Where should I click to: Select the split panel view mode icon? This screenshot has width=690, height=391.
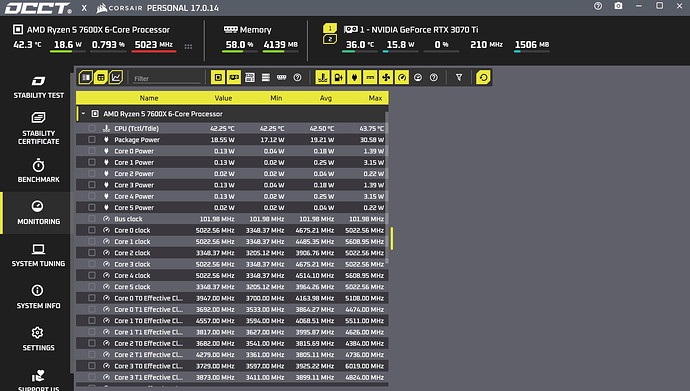(86, 77)
